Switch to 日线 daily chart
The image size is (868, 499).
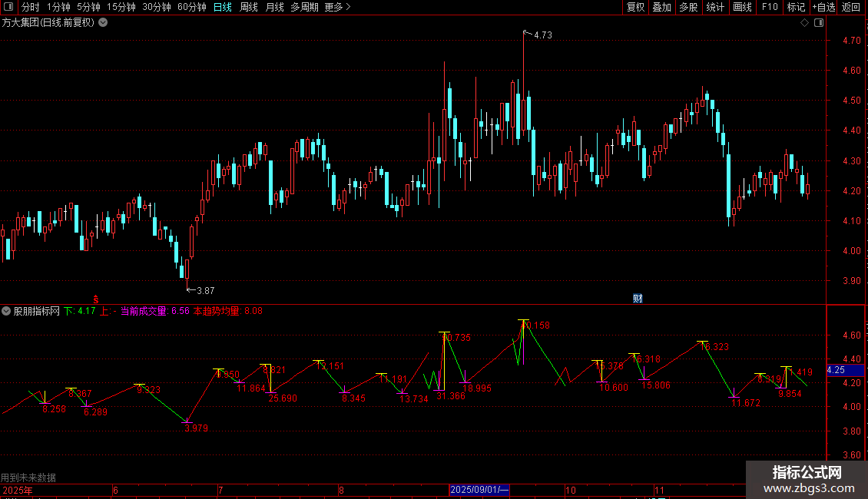[x=223, y=7]
